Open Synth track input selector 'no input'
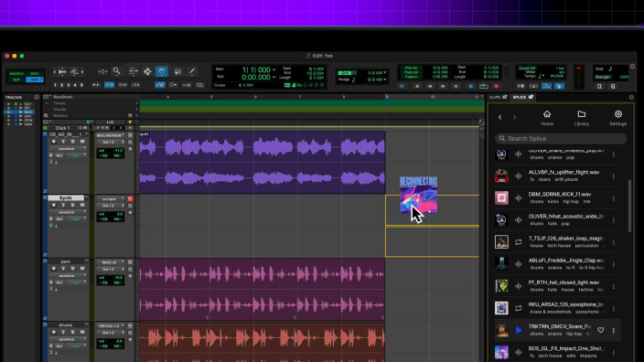This screenshot has width=644, height=362. pos(111,199)
